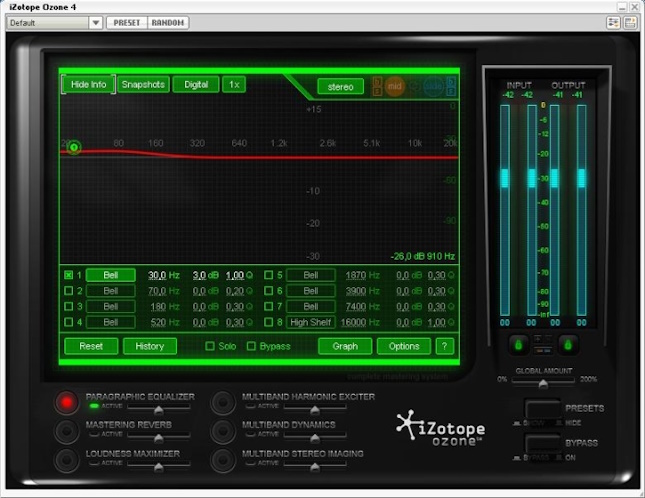Open the Snapshots button
The height and width of the screenshot is (498, 645).
click(x=143, y=84)
